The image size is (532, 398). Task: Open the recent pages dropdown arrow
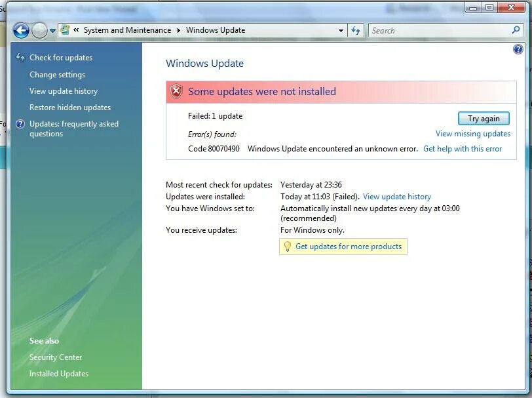52,31
